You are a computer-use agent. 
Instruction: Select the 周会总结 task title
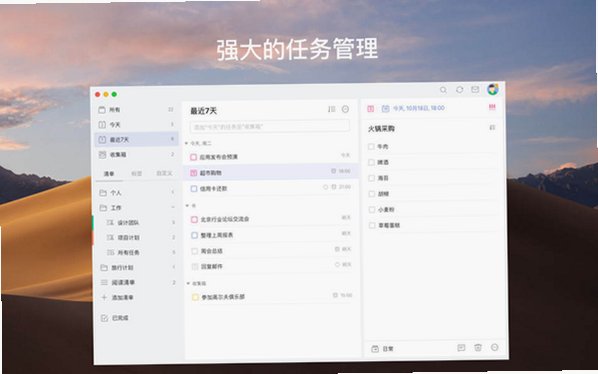point(212,251)
